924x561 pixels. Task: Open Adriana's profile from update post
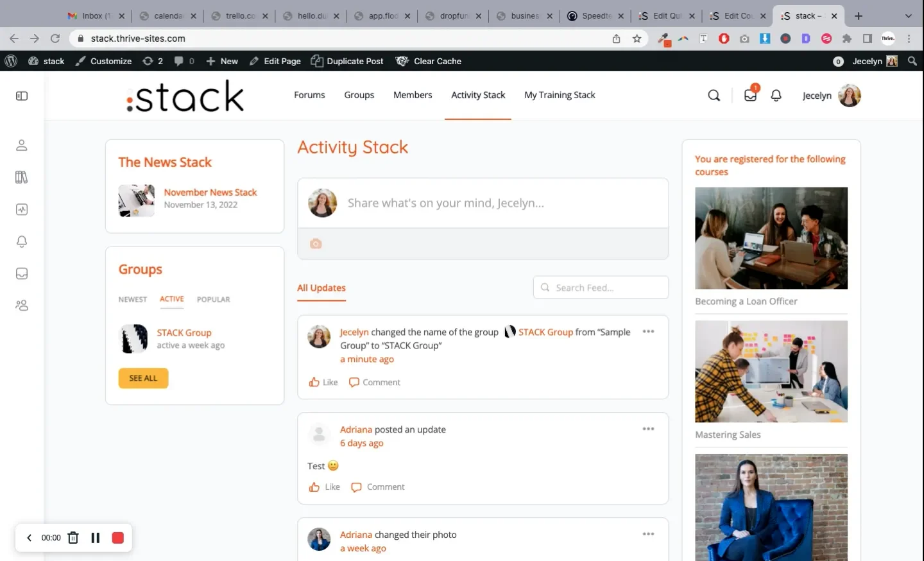[356, 429]
